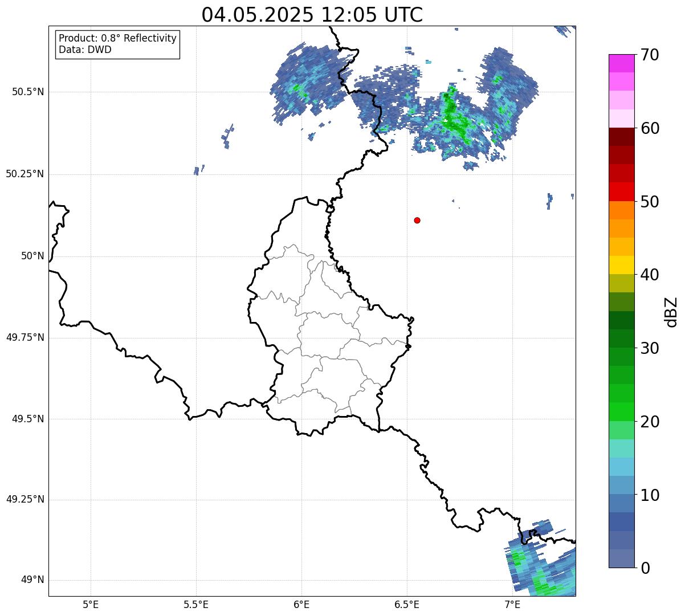Click the title '04.05.2025 12:05 UTC'
Image resolution: width=685 pixels, height=616 pixels.
[312, 14]
